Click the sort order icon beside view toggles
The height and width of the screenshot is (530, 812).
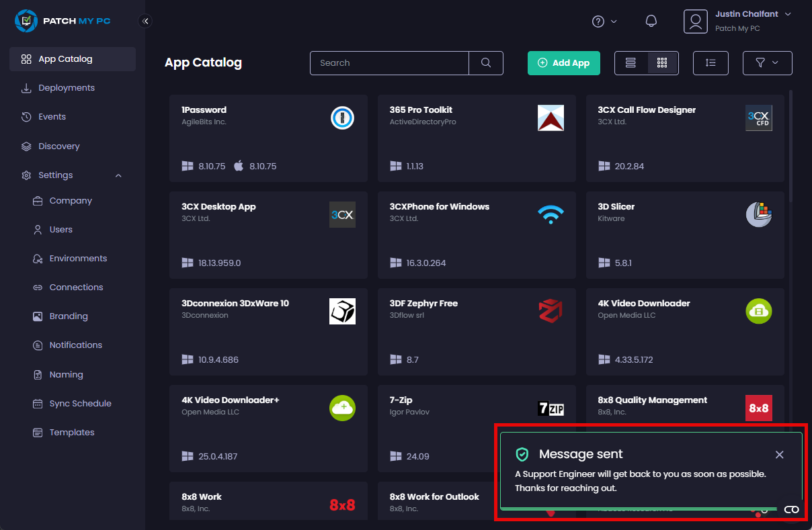click(710, 62)
